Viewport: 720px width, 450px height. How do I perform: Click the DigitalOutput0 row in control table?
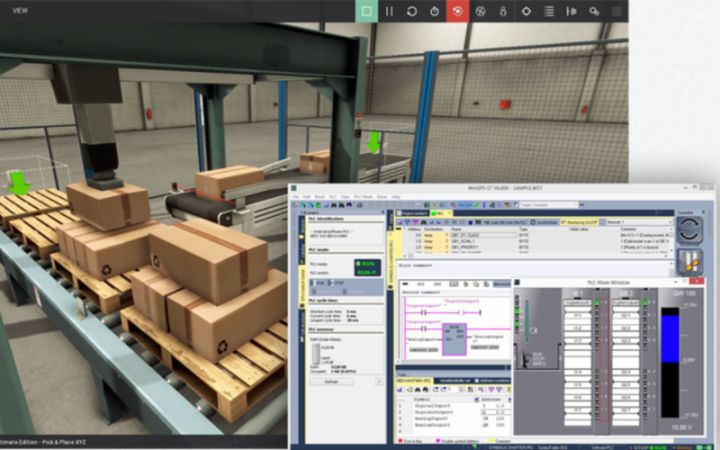(x=452, y=412)
